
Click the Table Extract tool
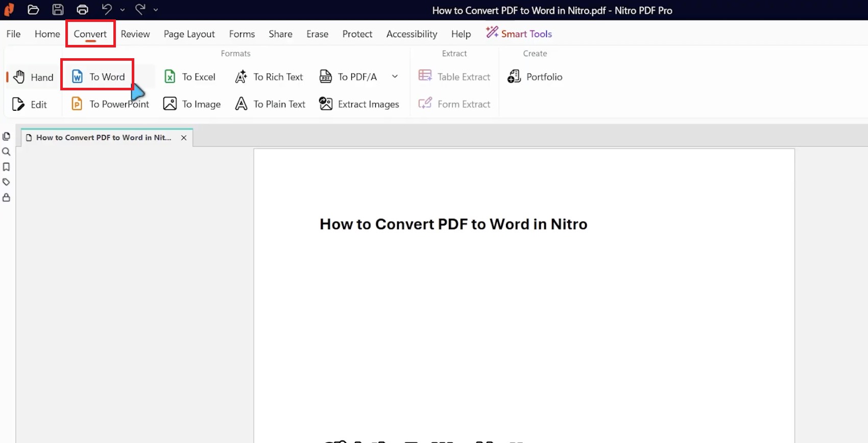coord(454,77)
